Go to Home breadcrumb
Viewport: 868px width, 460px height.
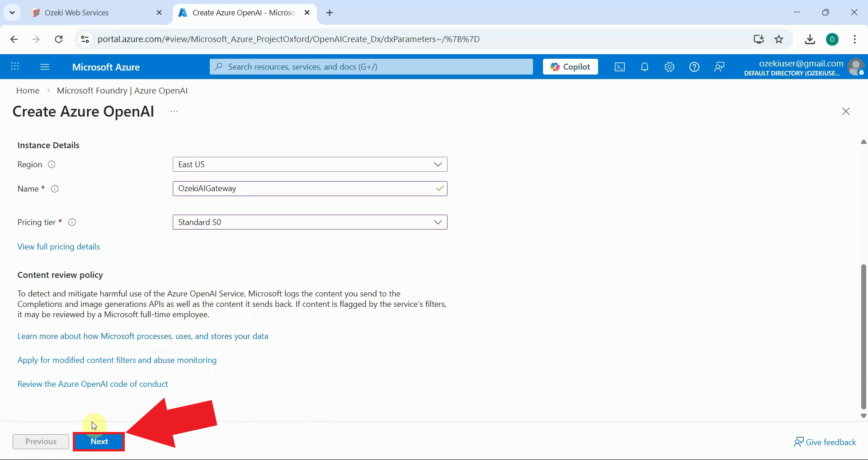pos(28,91)
